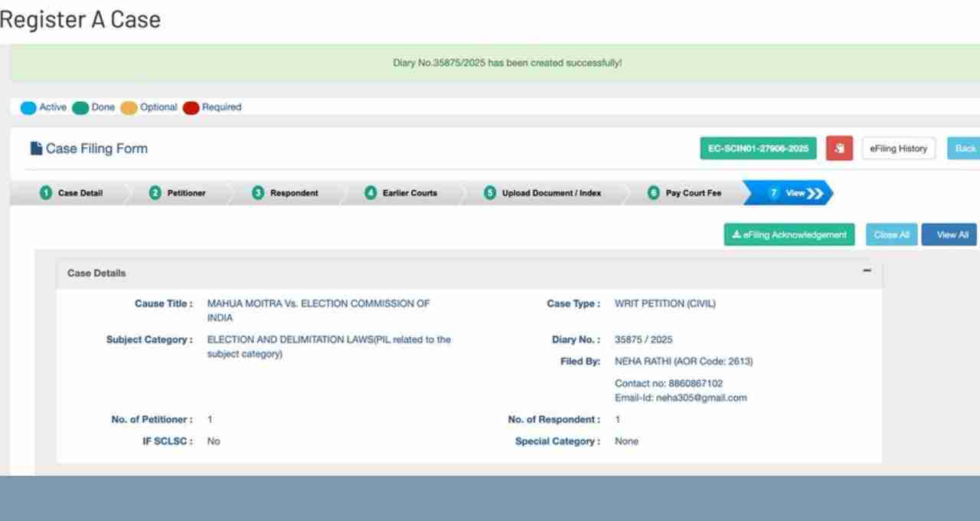Screen dimensions: 980x521
Task: Click the Back button
Action: tap(964, 149)
